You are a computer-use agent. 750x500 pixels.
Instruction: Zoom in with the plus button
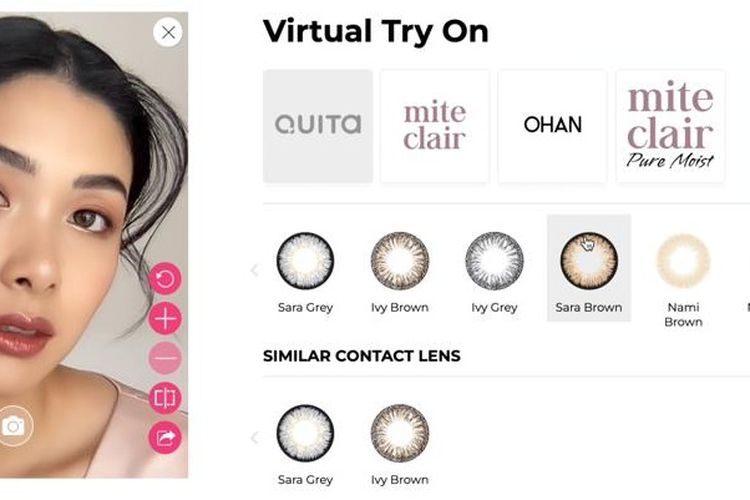165,318
